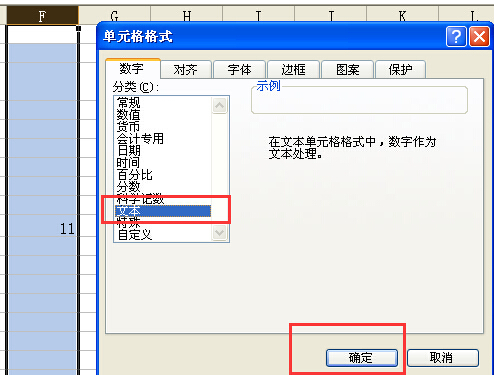Click the category list scroll up arrow
The width and height of the screenshot is (494, 375).
(219, 105)
